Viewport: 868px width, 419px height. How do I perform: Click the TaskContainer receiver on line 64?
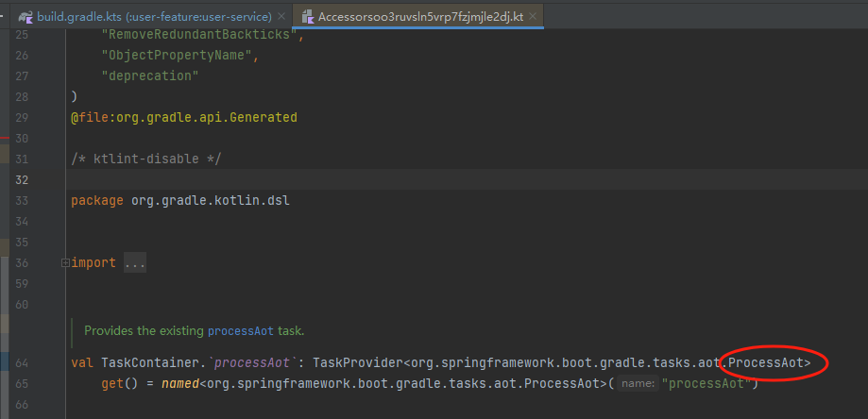coord(150,363)
